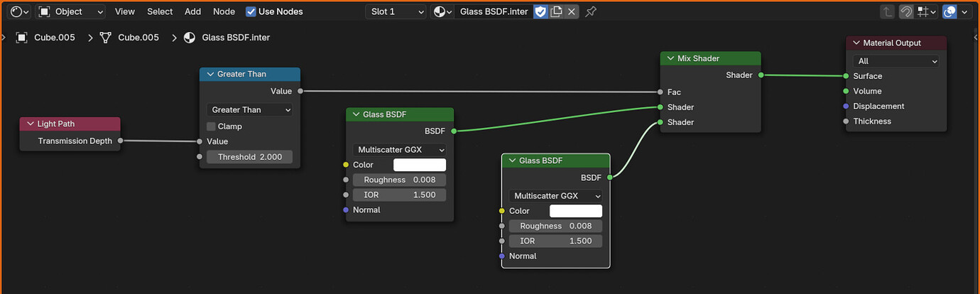This screenshot has height=294, width=980.
Task: Click white Color swatch on unselected Glass BSDF
Action: tap(420, 165)
